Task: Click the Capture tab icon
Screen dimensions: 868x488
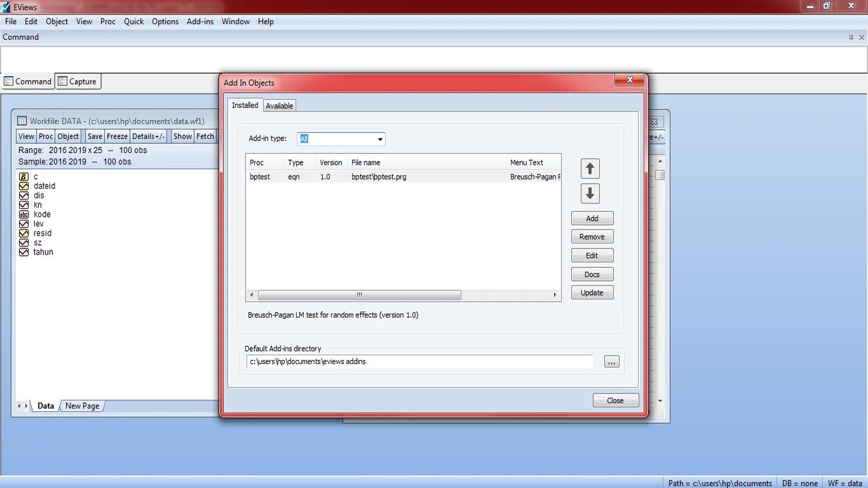Action: [x=62, y=81]
